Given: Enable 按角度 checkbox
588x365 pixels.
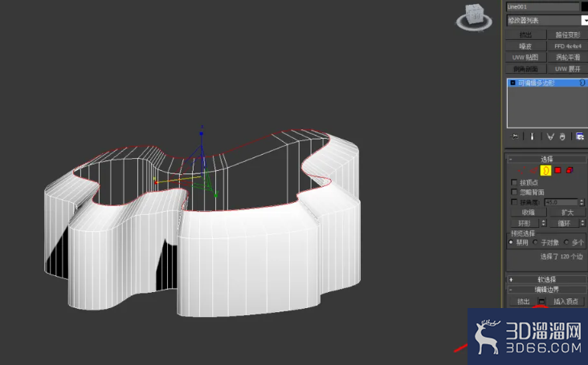Looking at the screenshot, I should (x=514, y=202).
